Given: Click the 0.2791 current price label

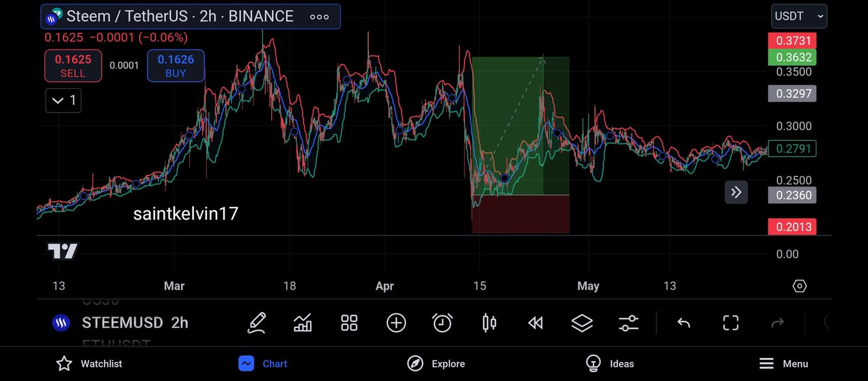Looking at the screenshot, I should (x=792, y=148).
